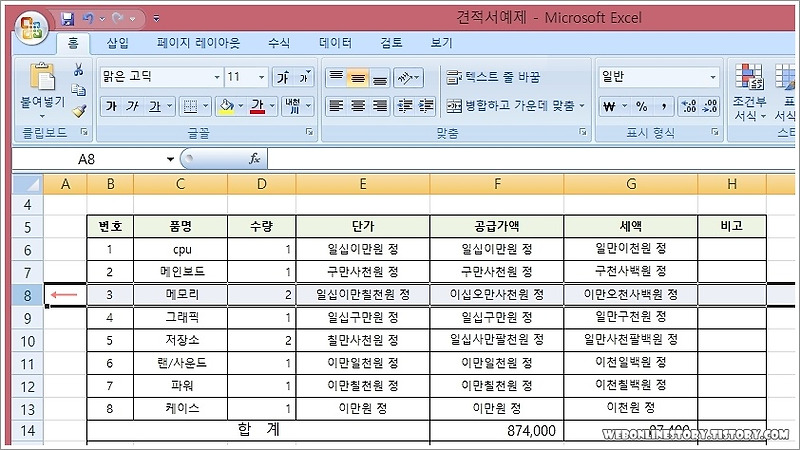Image resolution: width=800 pixels, height=450 pixels.
Task: Open the 표시 형식 number dialog launcher
Action: (715, 132)
